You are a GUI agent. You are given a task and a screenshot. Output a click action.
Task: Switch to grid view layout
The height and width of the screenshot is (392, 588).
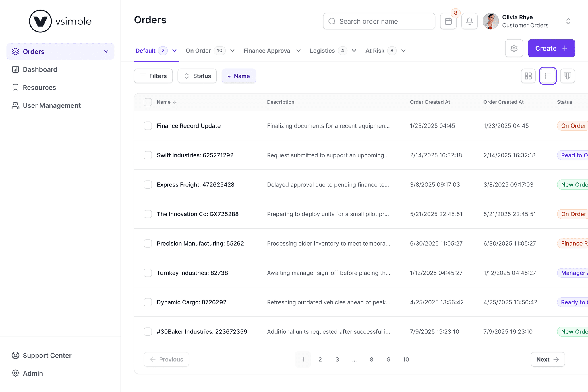pos(528,76)
